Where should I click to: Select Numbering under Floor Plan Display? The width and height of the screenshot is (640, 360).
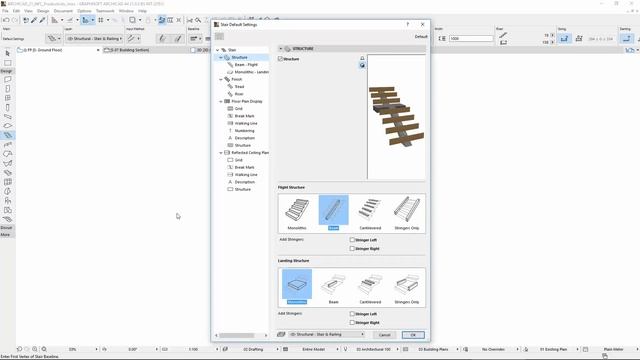[x=244, y=131]
